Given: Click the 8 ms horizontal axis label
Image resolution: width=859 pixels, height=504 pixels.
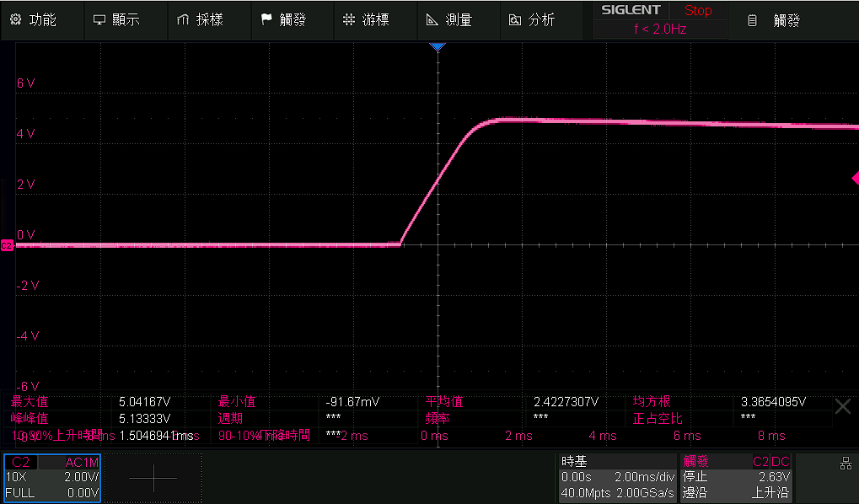Looking at the screenshot, I should click(771, 436).
